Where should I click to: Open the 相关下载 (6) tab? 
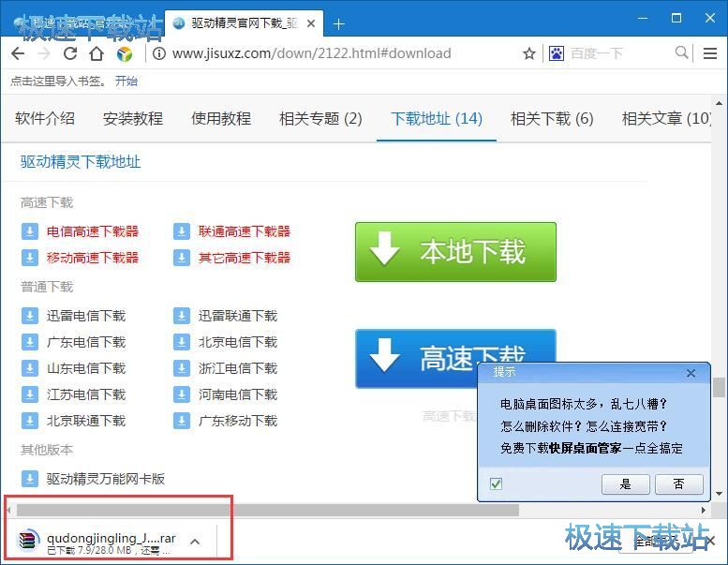552,118
